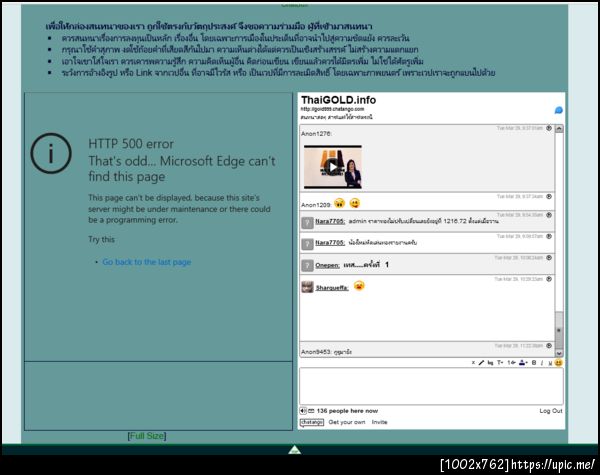Click the round icon on Anon1276's message

(549, 128)
